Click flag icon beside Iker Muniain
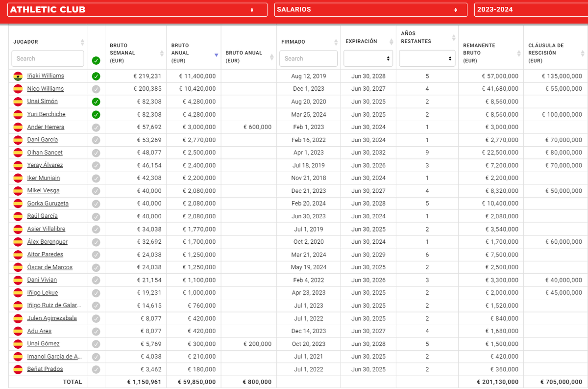 (18, 178)
